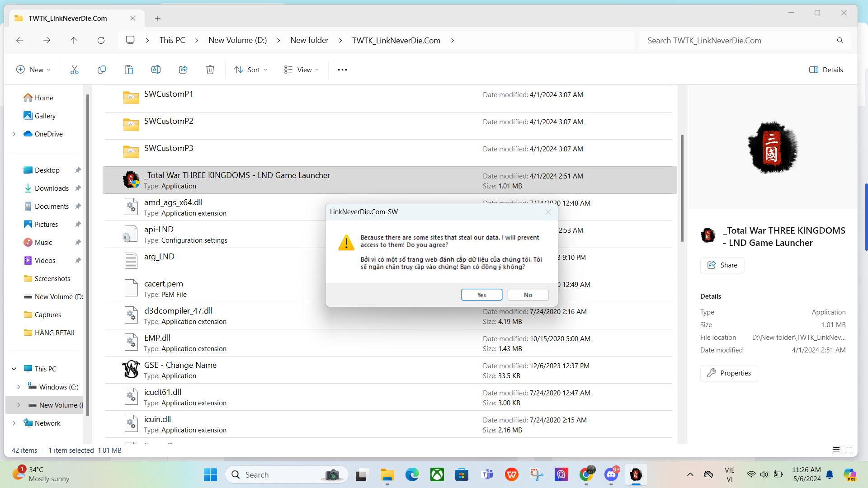Close the TWTK_LinkNeverDie.Com tab
The height and width of the screenshot is (488, 868).
132,18
